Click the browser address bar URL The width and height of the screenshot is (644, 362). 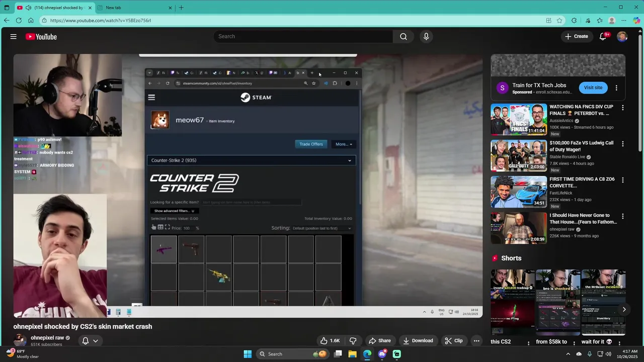[101, 21]
